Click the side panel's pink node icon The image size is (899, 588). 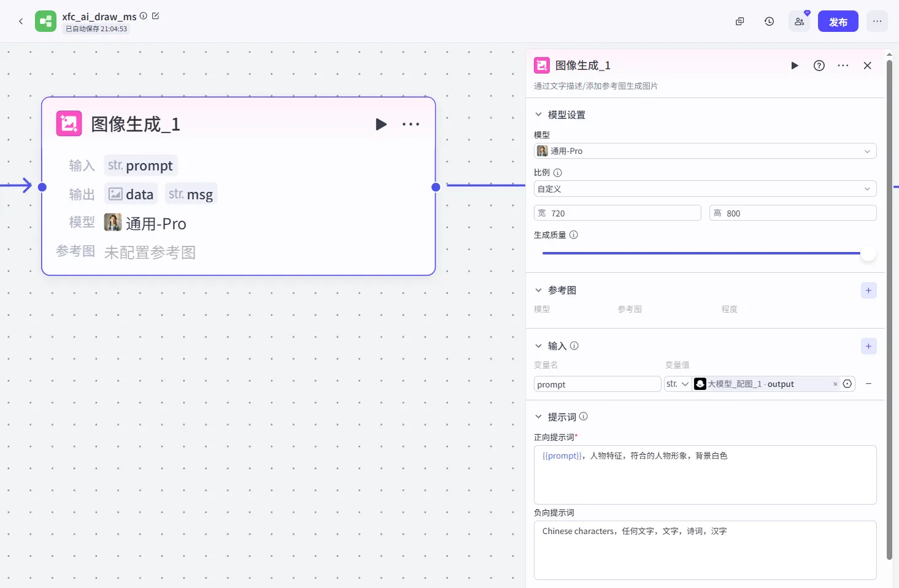(x=542, y=66)
